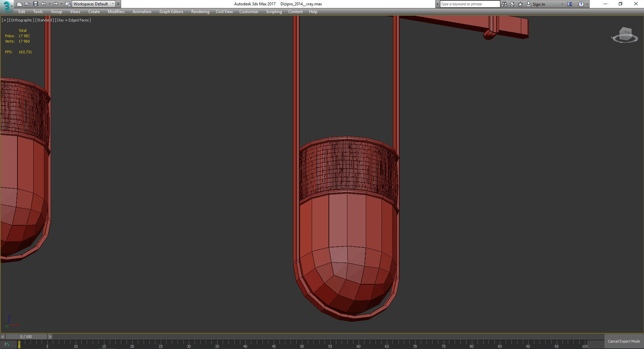Click the Verts value 17 960
This screenshot has height=349, width=644.
24,41
